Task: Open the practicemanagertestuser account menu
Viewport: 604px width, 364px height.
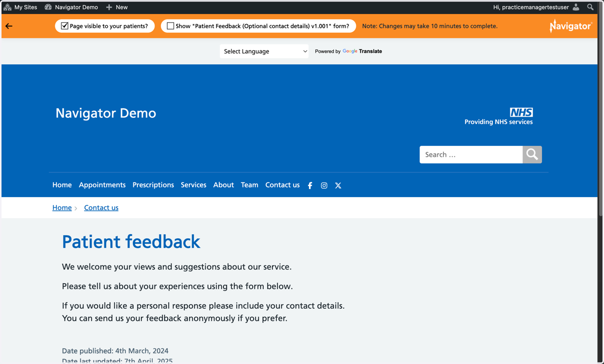Action: pos(537,7)
